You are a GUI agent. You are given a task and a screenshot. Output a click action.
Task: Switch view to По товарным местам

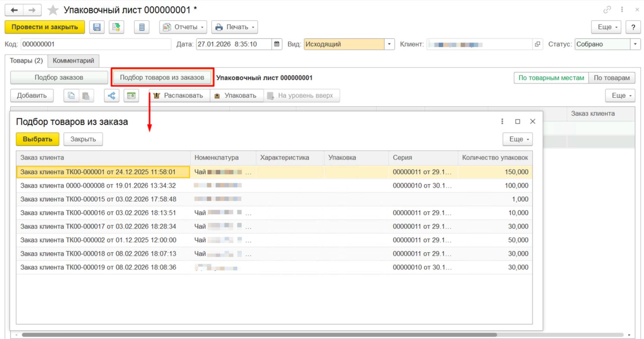click(x=551, y=78)
